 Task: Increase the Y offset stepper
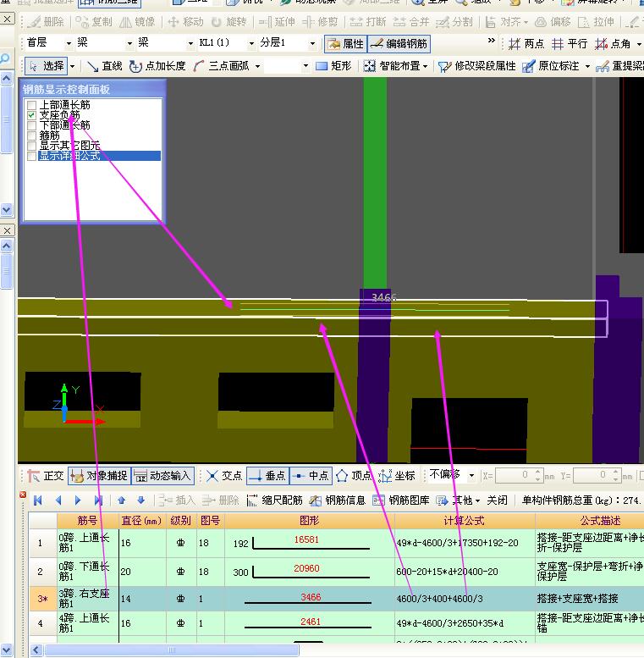[x=616, y=472]
